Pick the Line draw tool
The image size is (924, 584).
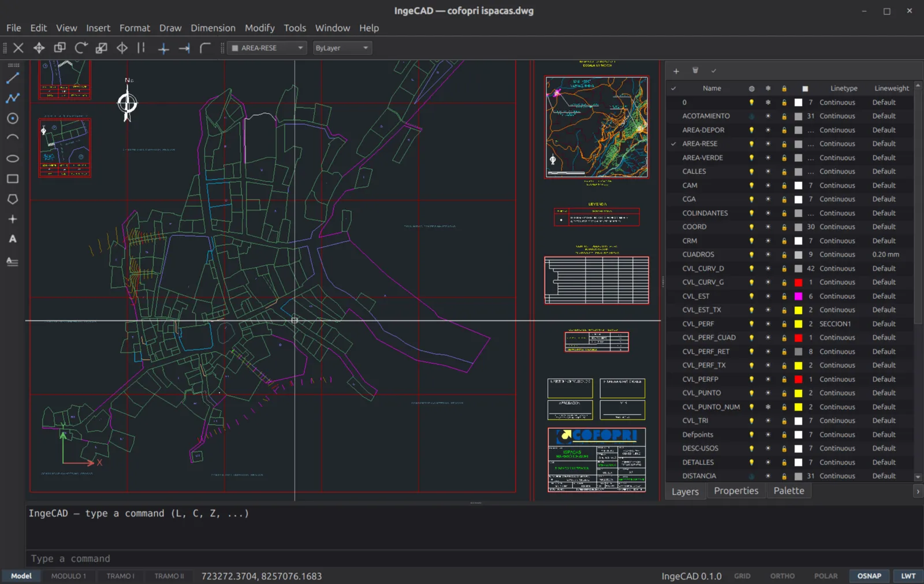pos(13,78)
